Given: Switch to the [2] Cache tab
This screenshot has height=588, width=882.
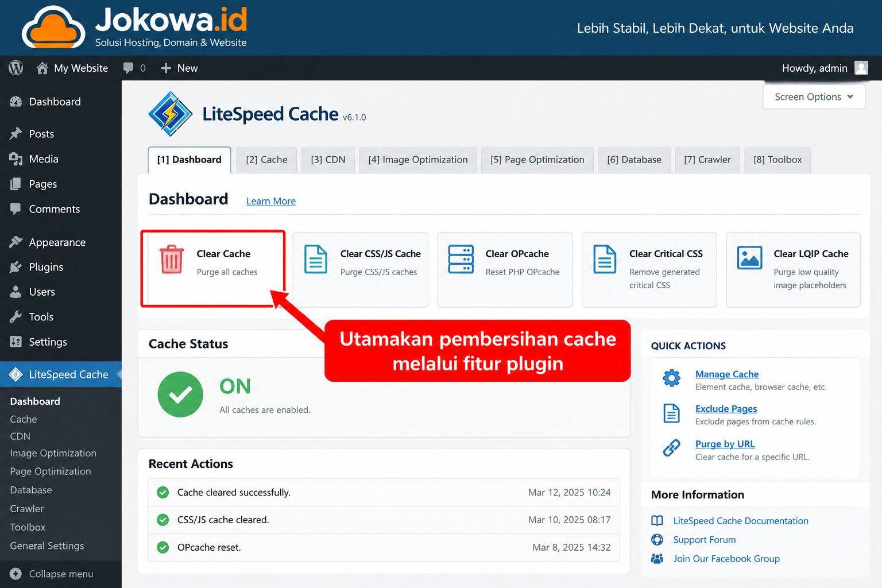Looking at the screenshot, I should coord(266,160).
